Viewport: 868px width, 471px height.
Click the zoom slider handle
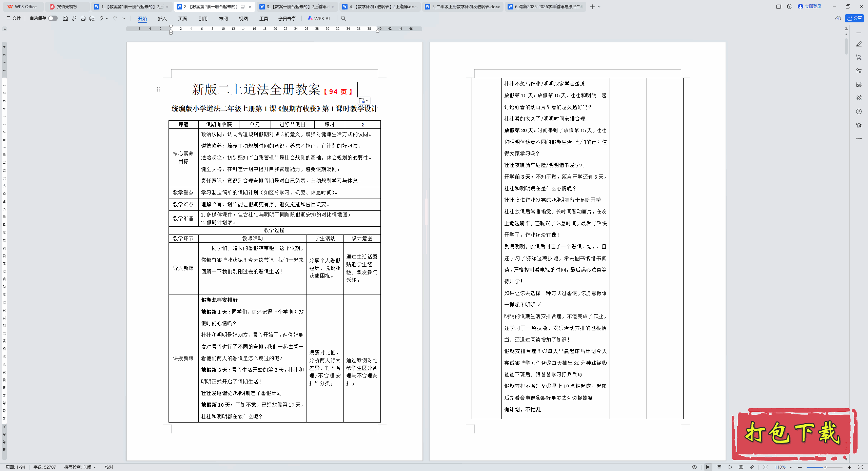point(825,467)
